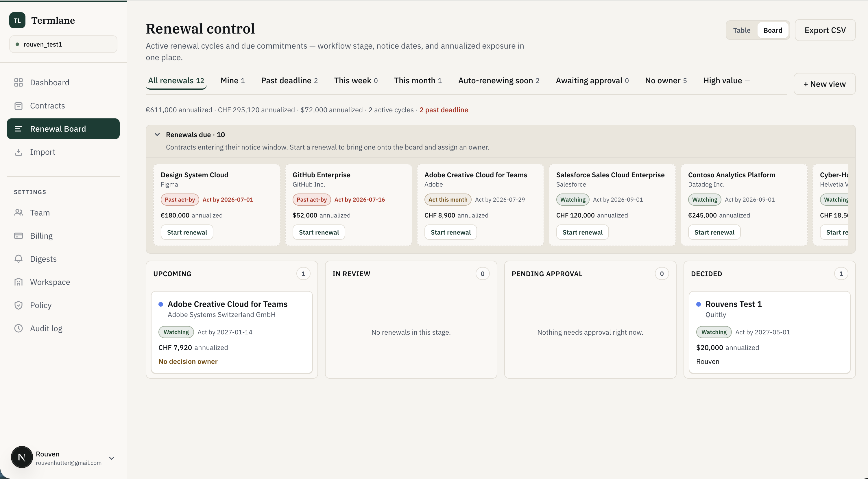Click Watching badge on Salesforce card
Screen dimensions: 868x479
(573, 200)
